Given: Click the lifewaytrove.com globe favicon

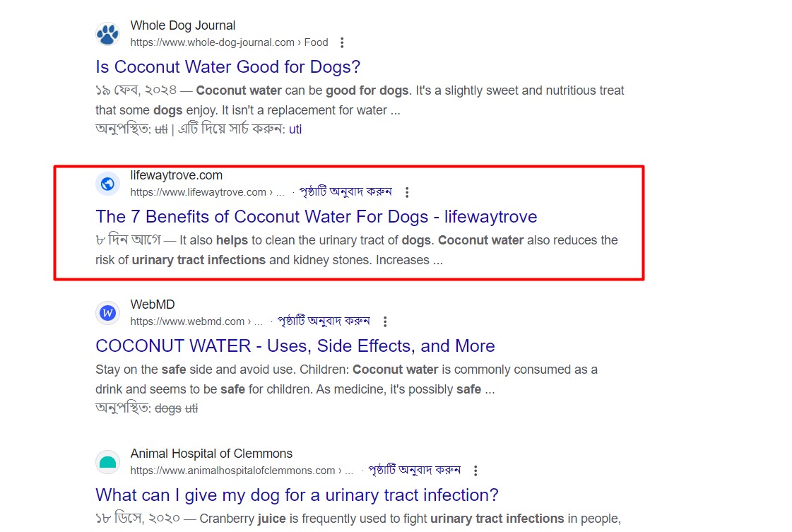Looking at the screenshot, I should point(107,184).
